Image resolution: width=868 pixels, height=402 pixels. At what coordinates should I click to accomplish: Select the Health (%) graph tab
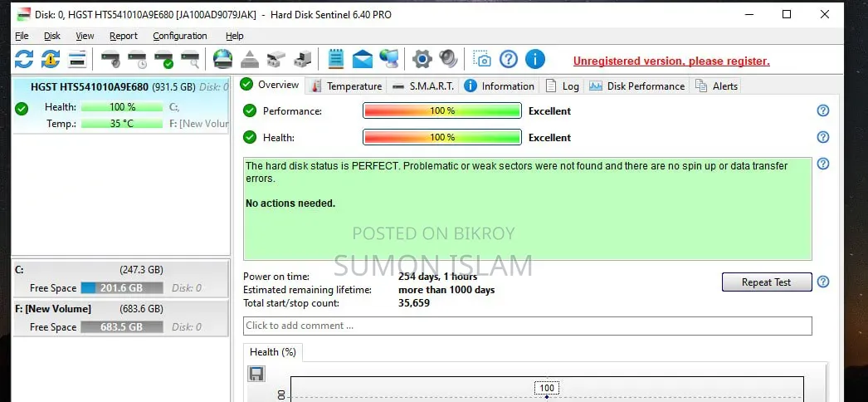pyautogui.click(x=273, y=352)
